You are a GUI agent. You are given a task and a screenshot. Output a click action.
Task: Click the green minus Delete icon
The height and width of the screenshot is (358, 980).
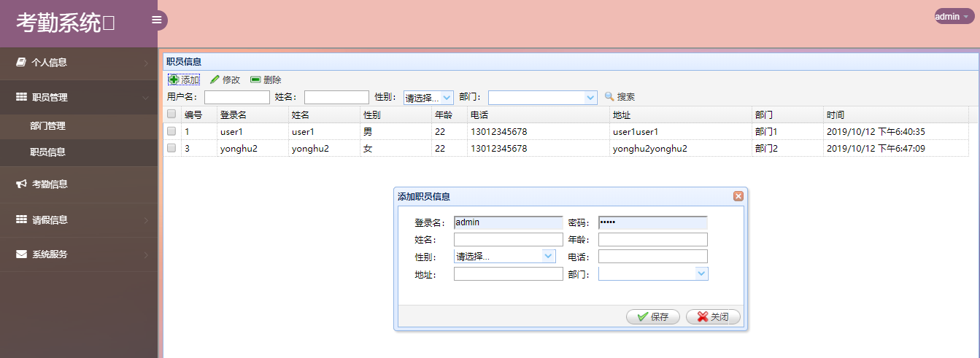pos(255,79)
